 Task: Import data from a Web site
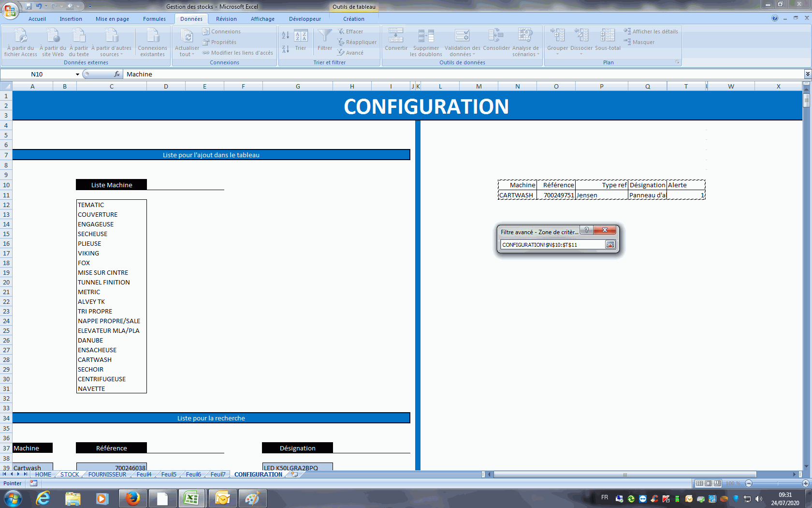click(x=53, y=43)
